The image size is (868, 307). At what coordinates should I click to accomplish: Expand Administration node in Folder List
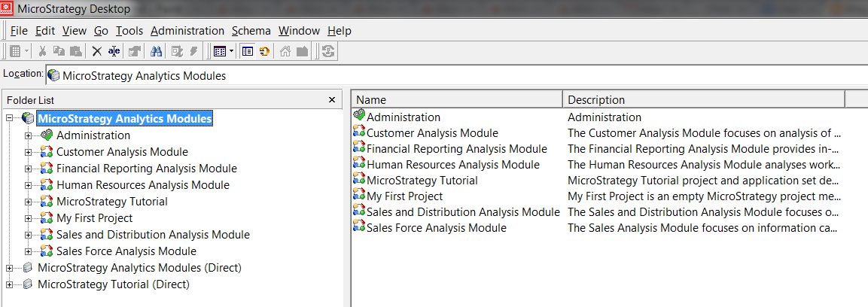(29, 135)
